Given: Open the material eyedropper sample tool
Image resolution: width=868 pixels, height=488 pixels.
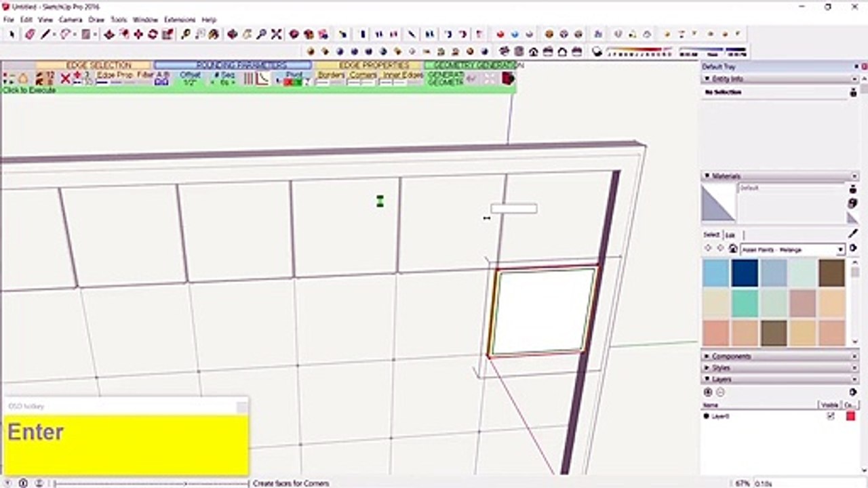Looking at the screenshot, I should [853, 233].
